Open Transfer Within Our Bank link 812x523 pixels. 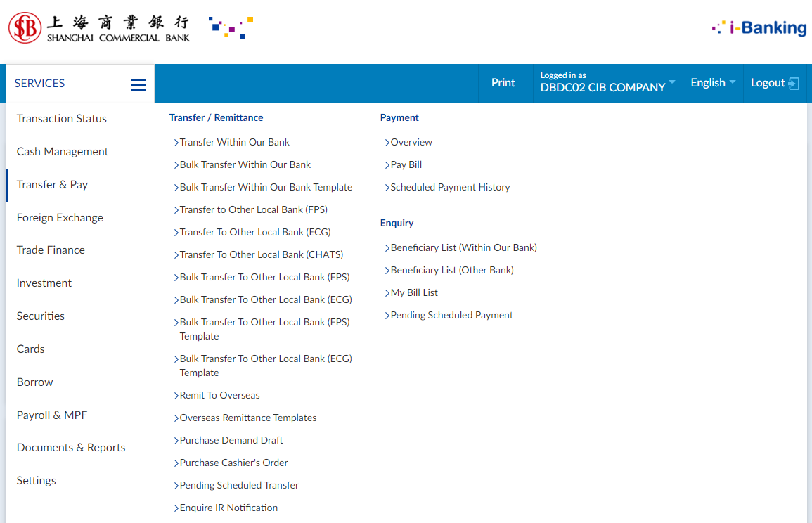(x=234, y=143)
